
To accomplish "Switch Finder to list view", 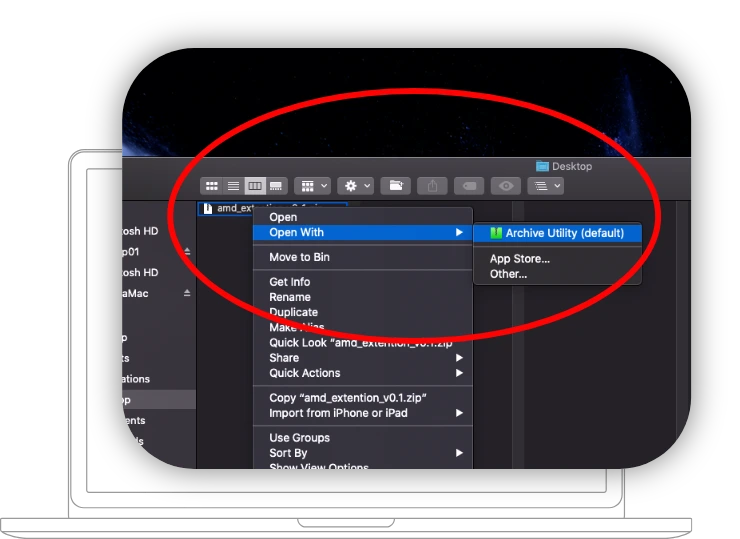I will [234, 186].
